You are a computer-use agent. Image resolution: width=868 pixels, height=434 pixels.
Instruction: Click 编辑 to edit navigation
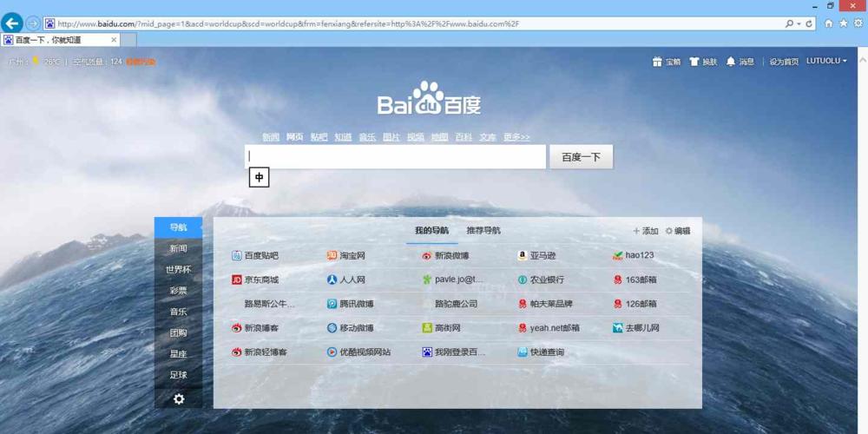coord(678,232)
